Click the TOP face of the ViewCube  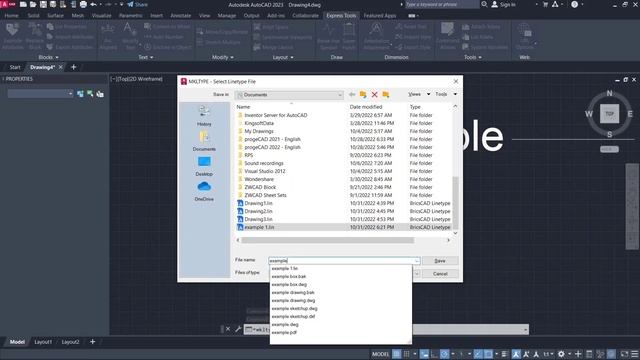coord(609,113)
